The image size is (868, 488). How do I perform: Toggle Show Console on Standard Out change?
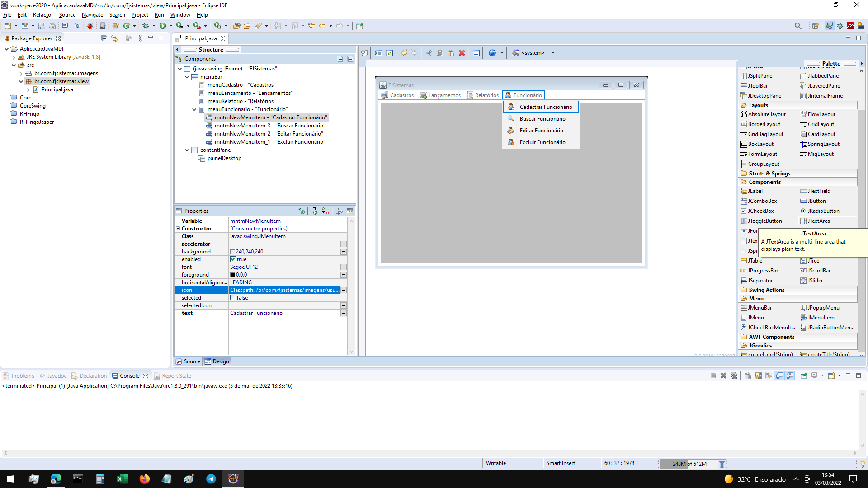click(779, 376)
